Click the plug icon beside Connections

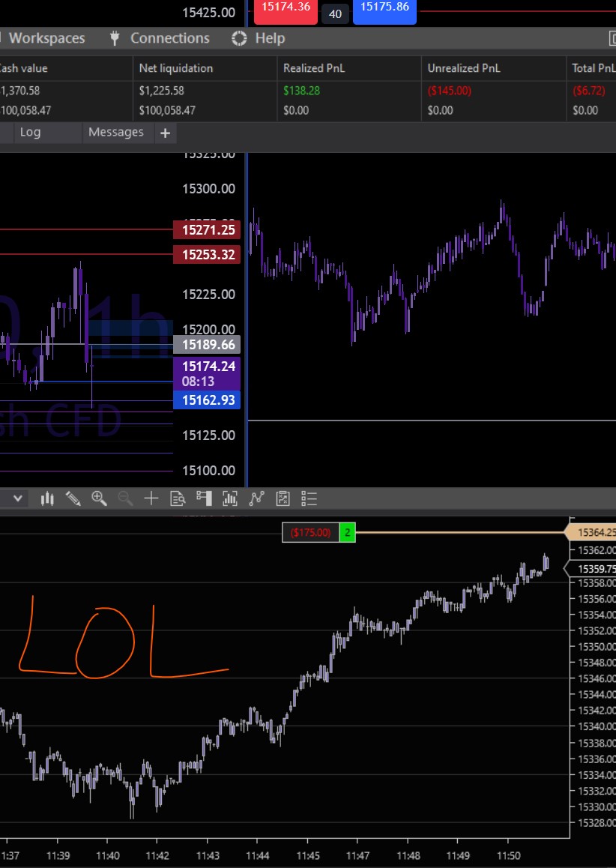click(115, 38)
